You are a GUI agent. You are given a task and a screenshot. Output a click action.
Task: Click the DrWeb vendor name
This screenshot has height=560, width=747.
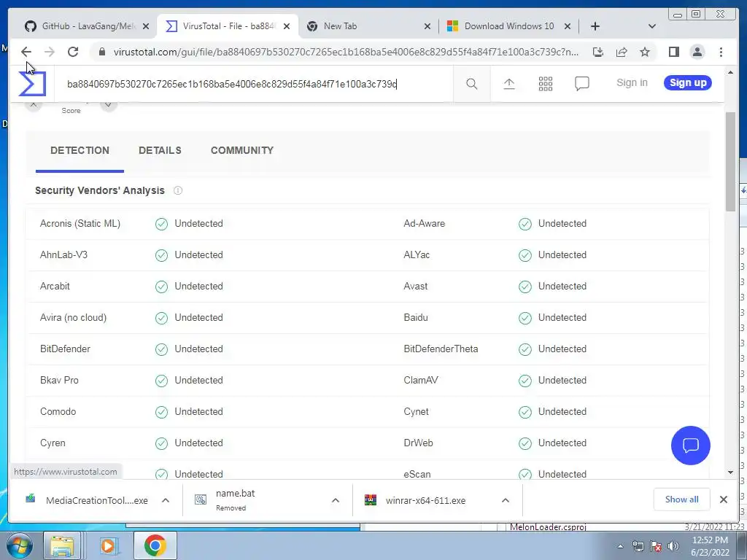tap(418, 443)
